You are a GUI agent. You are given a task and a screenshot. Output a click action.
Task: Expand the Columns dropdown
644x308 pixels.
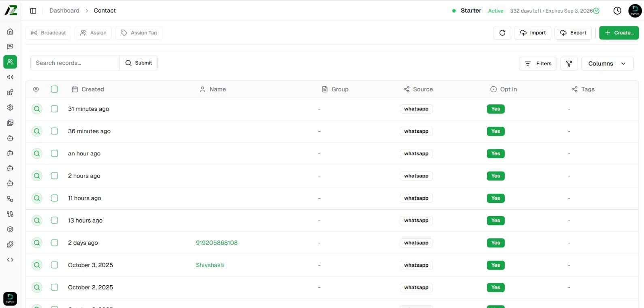tap(607, 64)
